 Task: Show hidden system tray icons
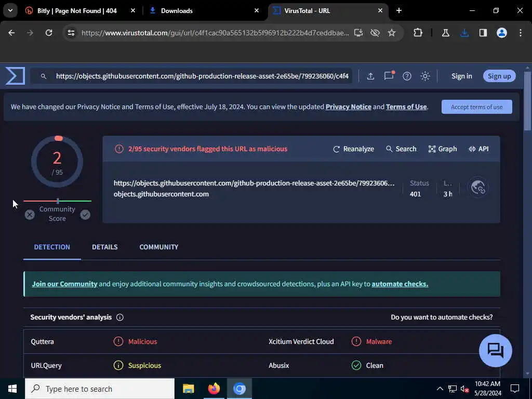pyautogui.click(x=440, y=389)
